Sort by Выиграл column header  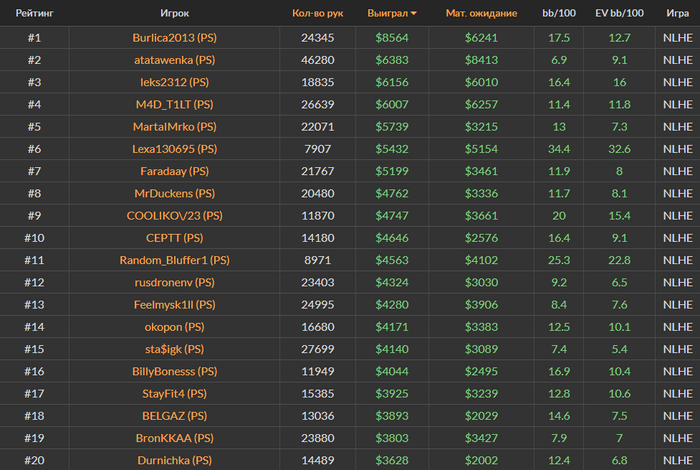point(388,13)
